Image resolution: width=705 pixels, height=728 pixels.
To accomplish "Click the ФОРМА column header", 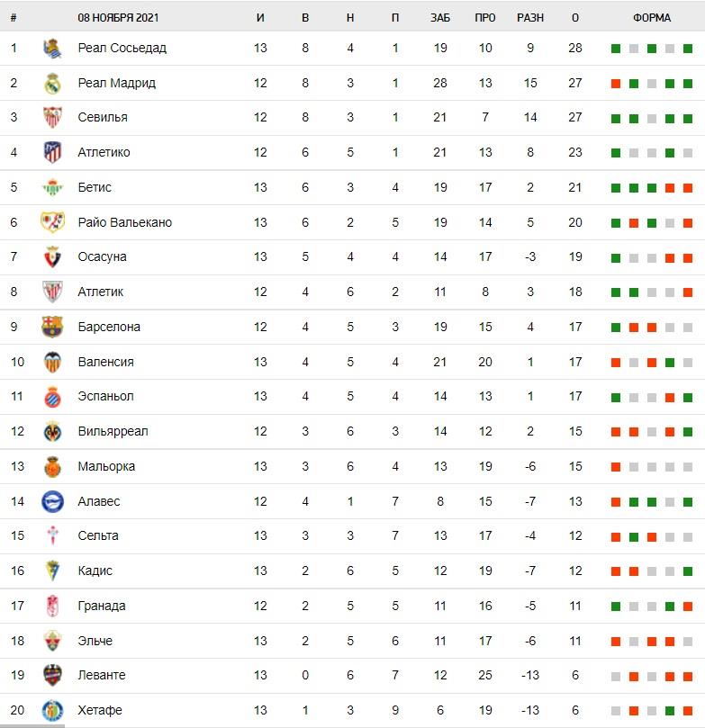I will coord(652,17).
